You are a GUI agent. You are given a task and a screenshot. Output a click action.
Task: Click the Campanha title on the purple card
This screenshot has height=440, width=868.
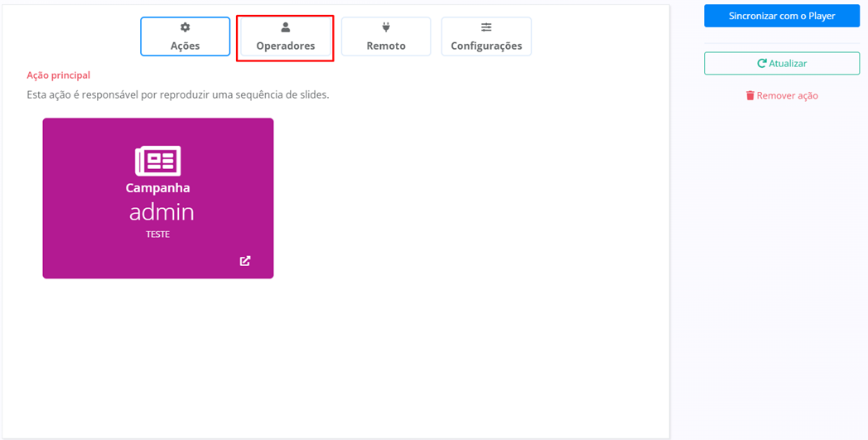pos(158,188)
